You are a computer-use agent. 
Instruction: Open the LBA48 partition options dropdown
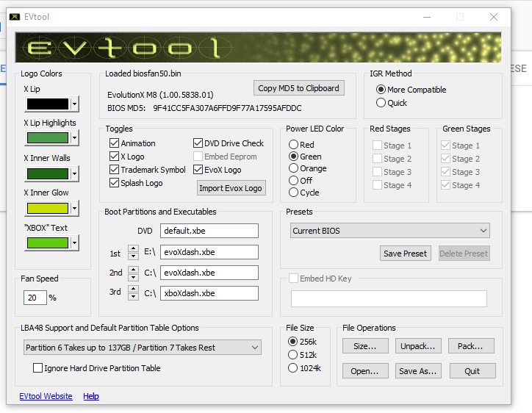tap(143, 348)
